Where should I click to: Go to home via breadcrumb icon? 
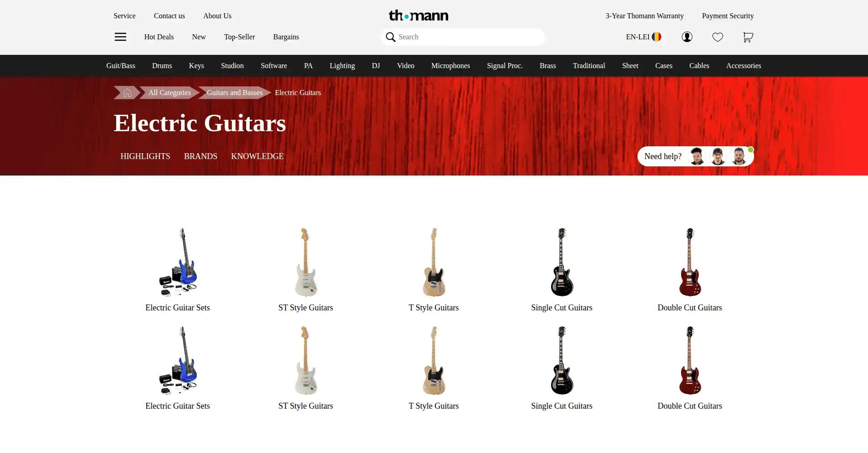click(127, 93)
